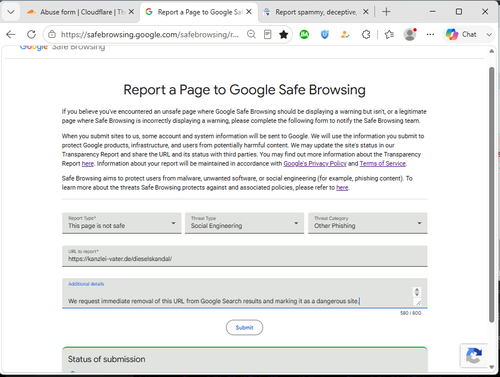Close the Report a Page to Google tab
The height and width of the screenshot is (377, 500).
click(249, 12)
